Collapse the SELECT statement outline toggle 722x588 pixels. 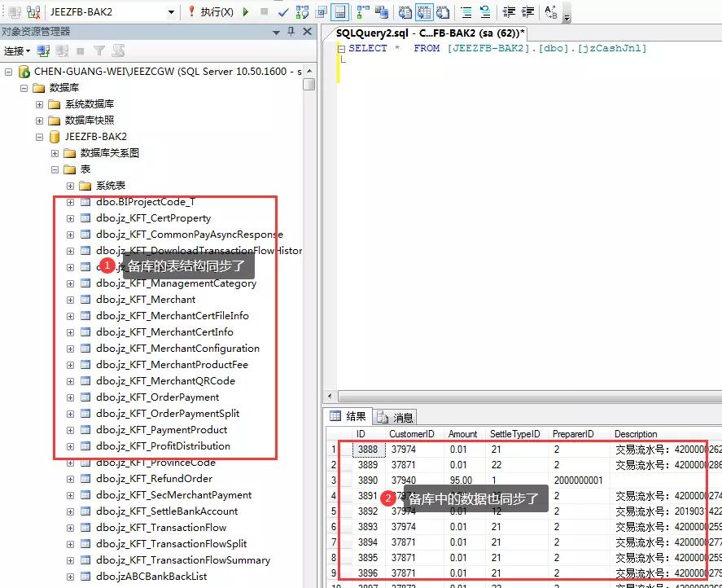(341, 49)
